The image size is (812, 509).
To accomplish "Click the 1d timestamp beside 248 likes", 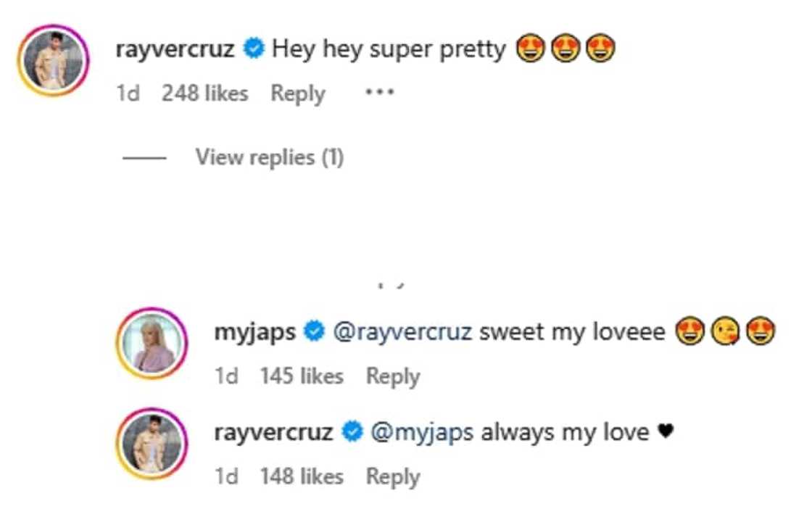I will pos(128,94).
